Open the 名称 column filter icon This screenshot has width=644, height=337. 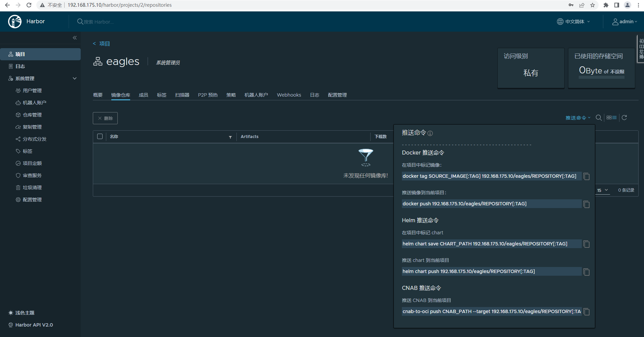[x=230, y=137]
